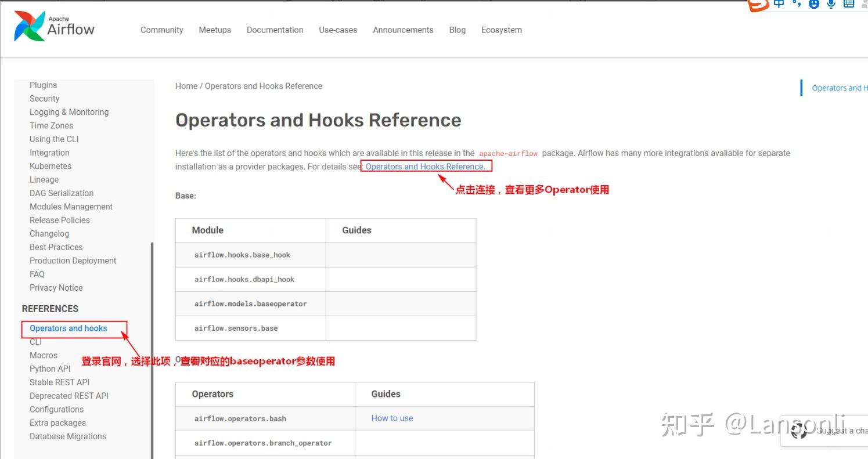Open the IME emoji panel
Viewport: 868px width, 459px height.
click(x=814, y=4)
